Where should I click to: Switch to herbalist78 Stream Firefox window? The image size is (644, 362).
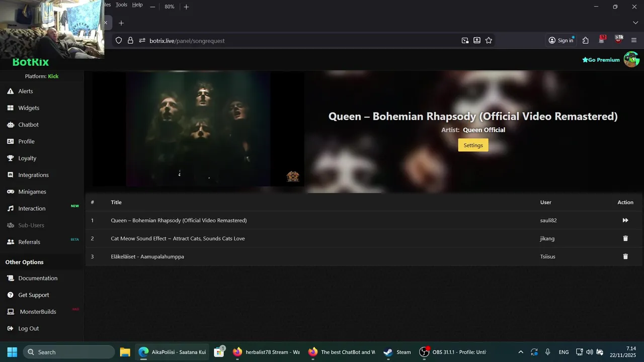point(266,352)
